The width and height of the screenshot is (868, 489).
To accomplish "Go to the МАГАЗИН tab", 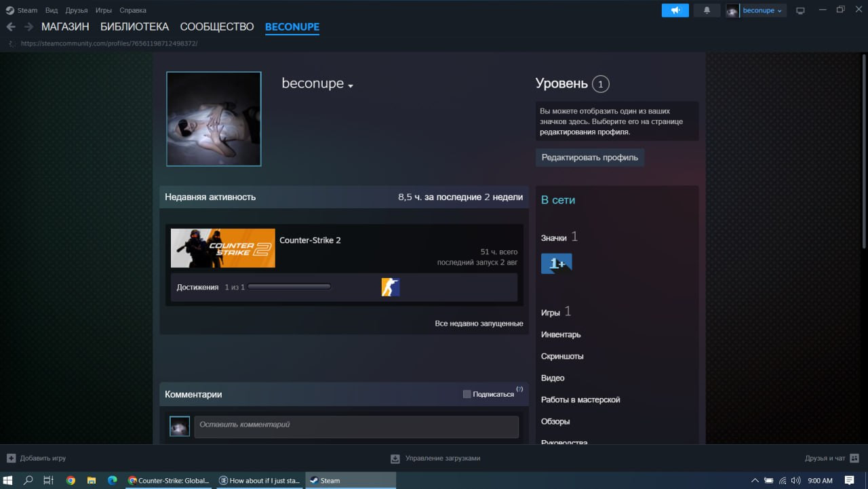I will coord(65,27).
